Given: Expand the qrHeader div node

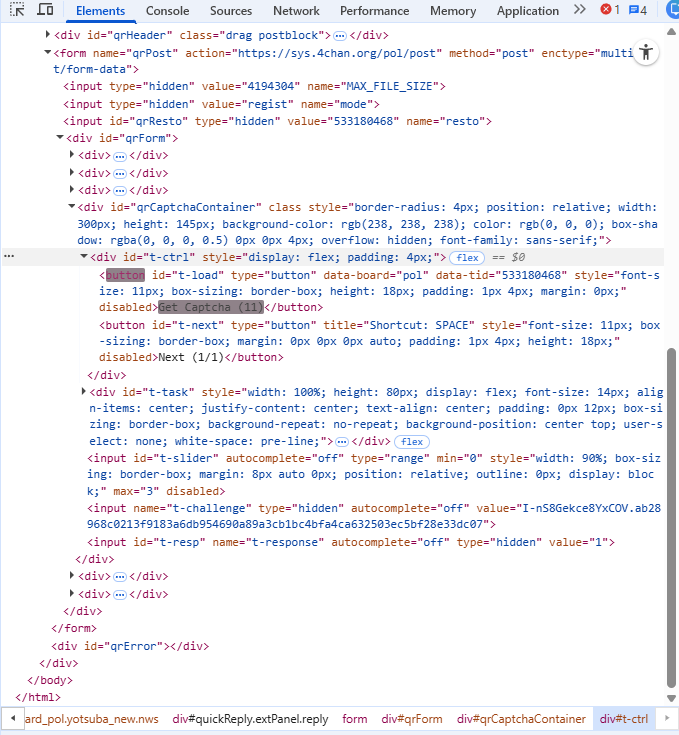Looking at the screenshot, I should pyautogui.click(x=47, y=34).
